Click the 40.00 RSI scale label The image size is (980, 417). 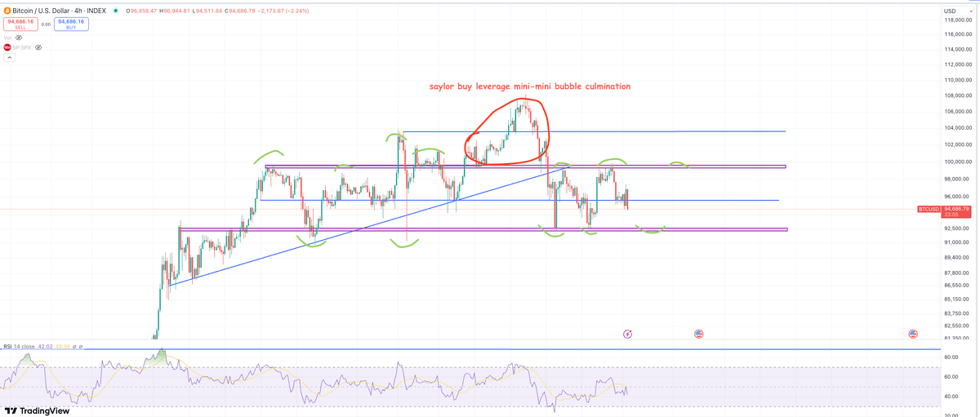tap(951, 397)
